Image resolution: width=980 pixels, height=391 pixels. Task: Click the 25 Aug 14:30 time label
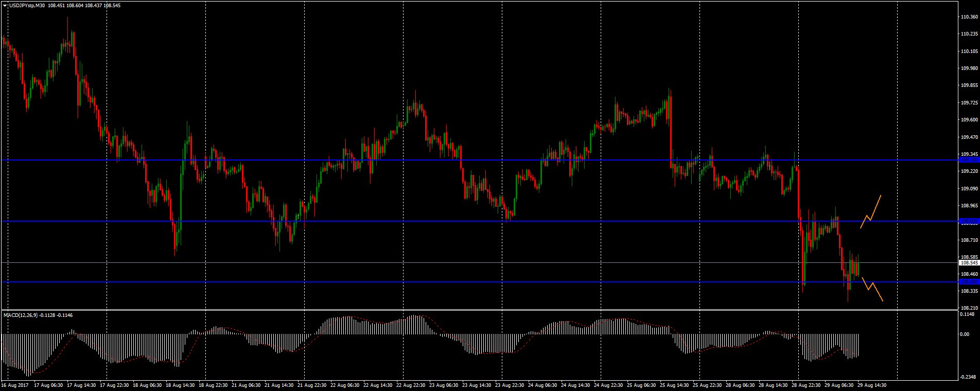point(674,385)
